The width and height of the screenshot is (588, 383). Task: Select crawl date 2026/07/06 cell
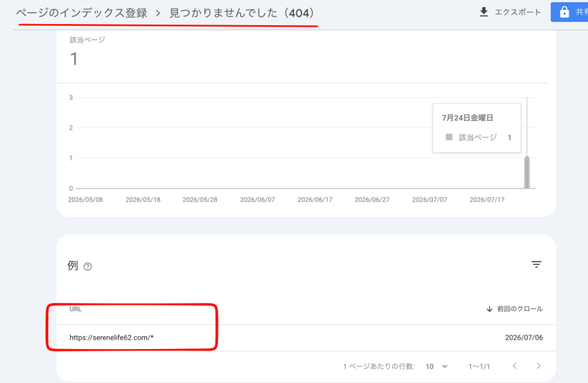point(524,338)
